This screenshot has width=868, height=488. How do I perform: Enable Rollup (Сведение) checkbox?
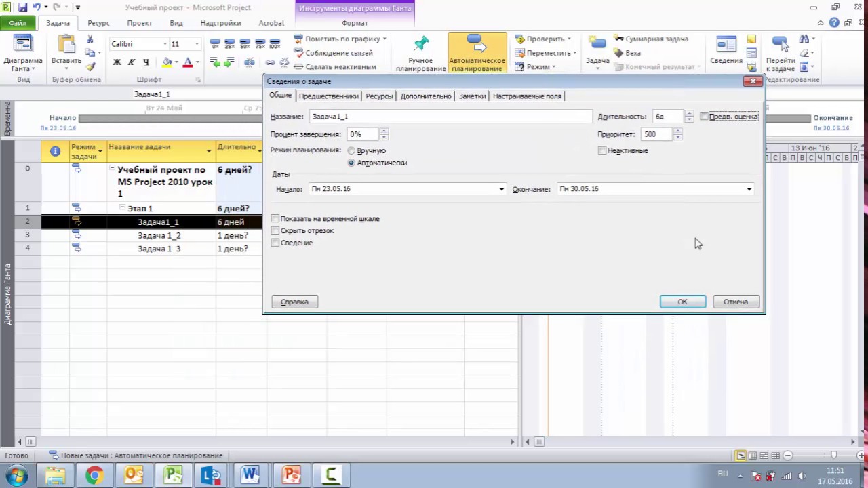[275, 243]
